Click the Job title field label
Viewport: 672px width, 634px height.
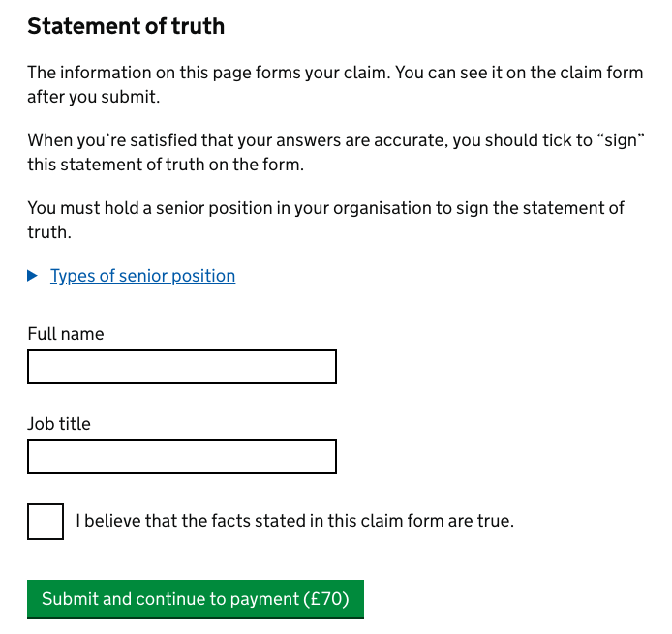tap(59, 424)
